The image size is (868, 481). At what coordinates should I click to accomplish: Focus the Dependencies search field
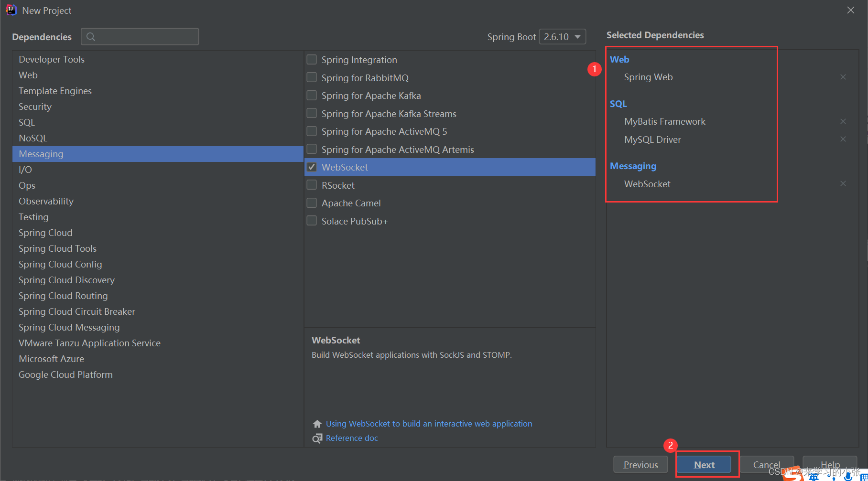click(140, 37)
